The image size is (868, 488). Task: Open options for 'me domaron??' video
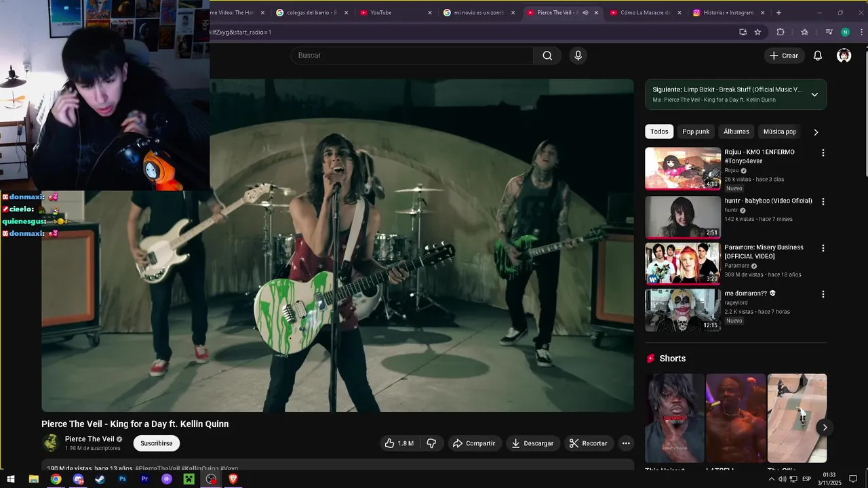pyautogui.click(x=823, y=295)
